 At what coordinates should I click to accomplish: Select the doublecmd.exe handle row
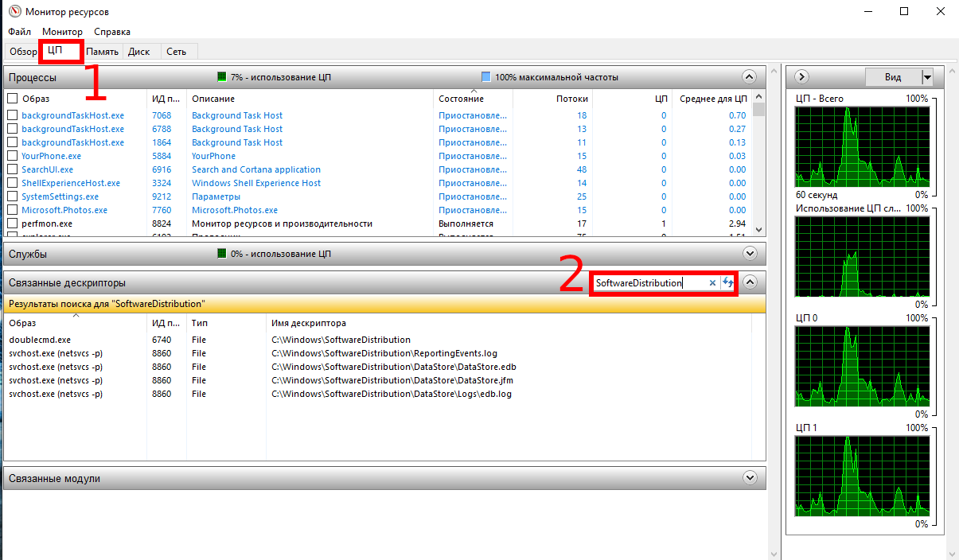(239, 340)
